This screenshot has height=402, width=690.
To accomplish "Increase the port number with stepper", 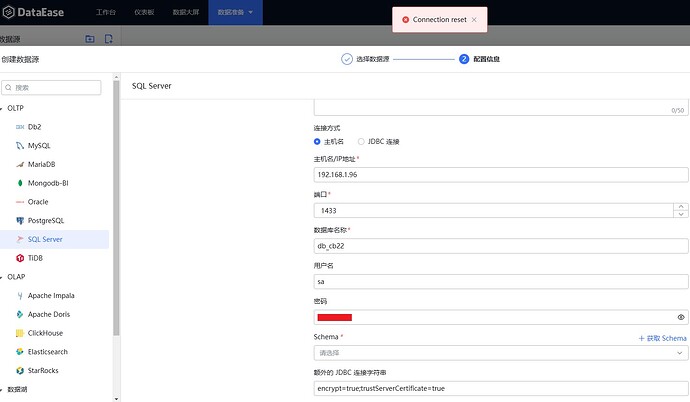I will tap(682, 206).
